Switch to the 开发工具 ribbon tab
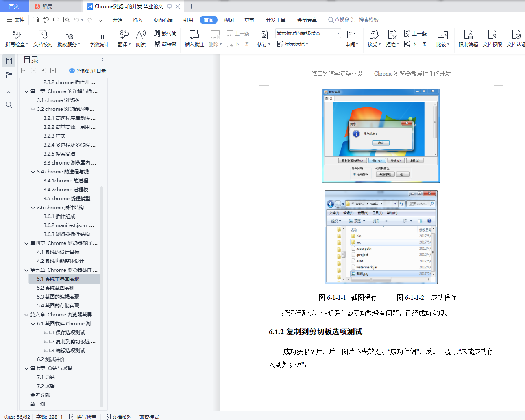 [x=276, y=20]
